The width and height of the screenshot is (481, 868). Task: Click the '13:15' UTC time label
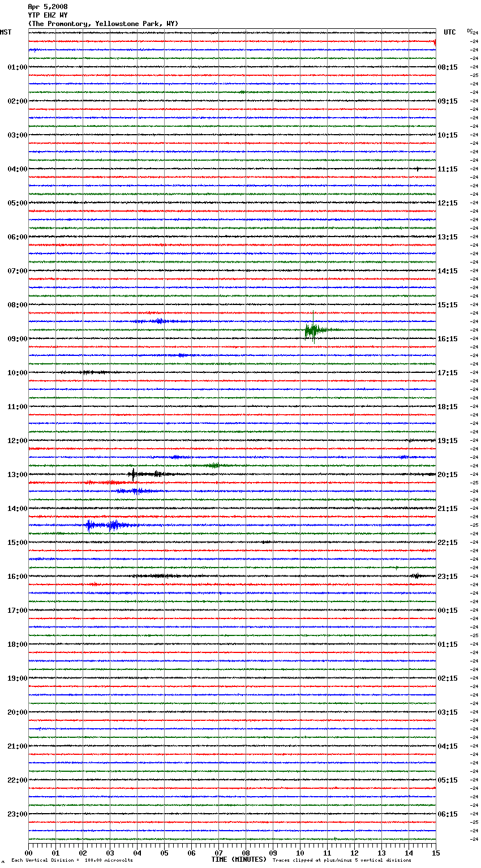click(448, 237)
